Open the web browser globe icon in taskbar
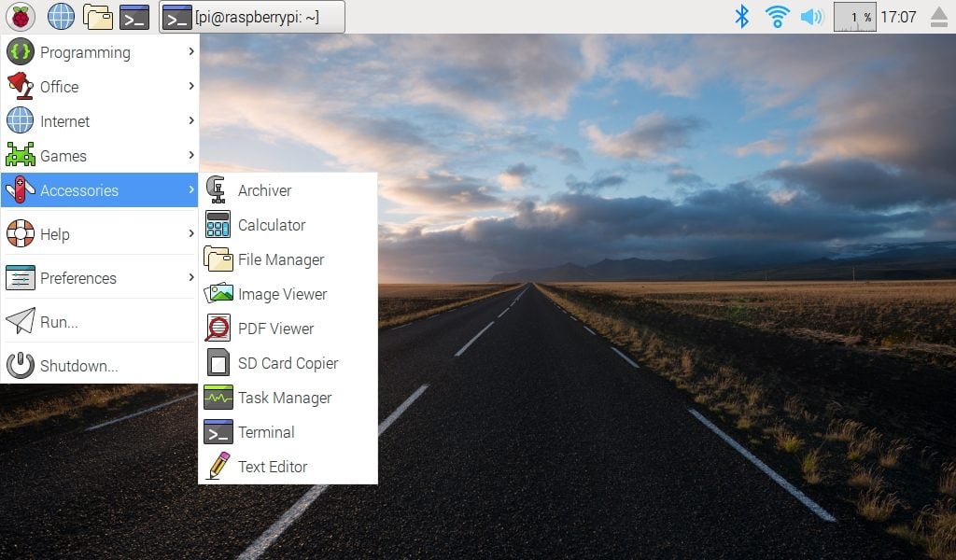 point(61,17)
